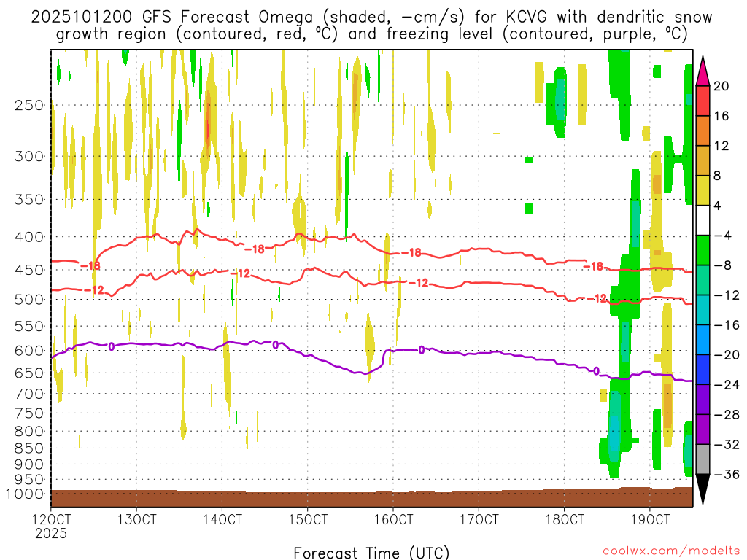Screen dimensions: 747x560
Task: Click the 650 pressure level label
Action: click(29, 373)
